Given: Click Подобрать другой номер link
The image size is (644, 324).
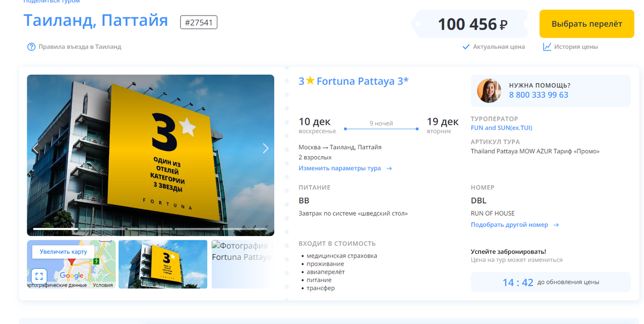Looking at the screenshot, I should (509, 225).
